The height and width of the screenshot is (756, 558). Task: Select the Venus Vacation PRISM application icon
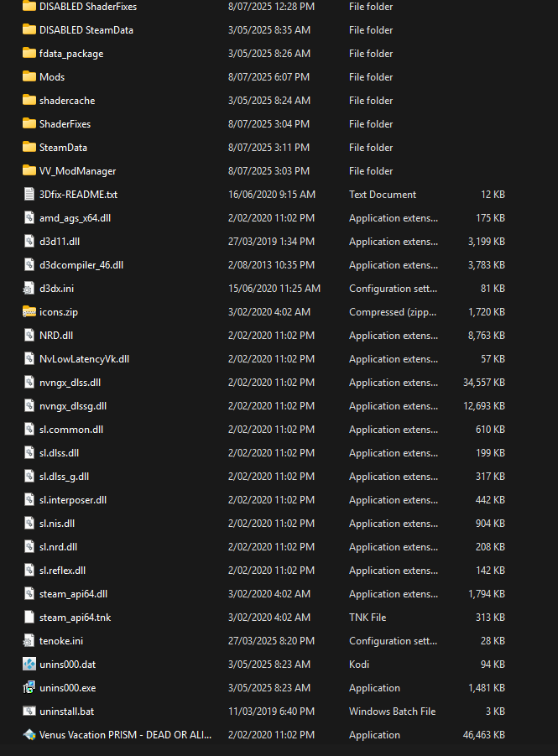(29, 735)
